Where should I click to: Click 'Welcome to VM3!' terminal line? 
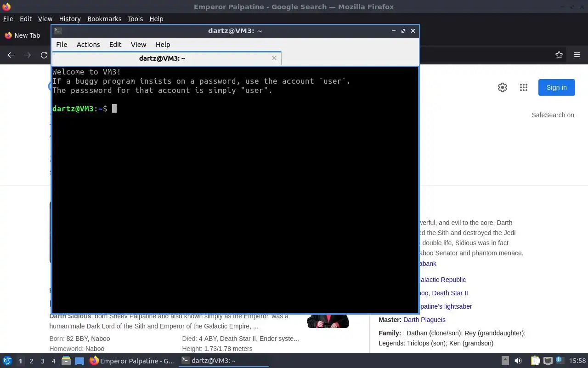tap(87, 72)
